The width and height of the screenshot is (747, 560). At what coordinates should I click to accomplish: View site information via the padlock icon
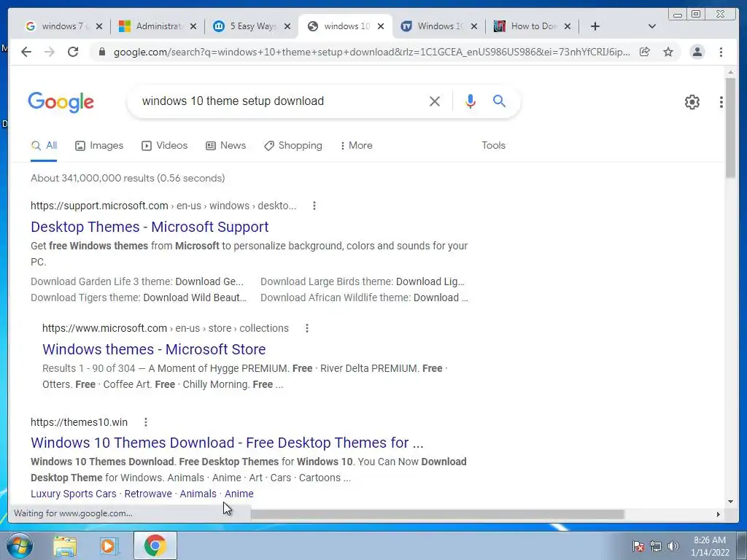[101, 52]
